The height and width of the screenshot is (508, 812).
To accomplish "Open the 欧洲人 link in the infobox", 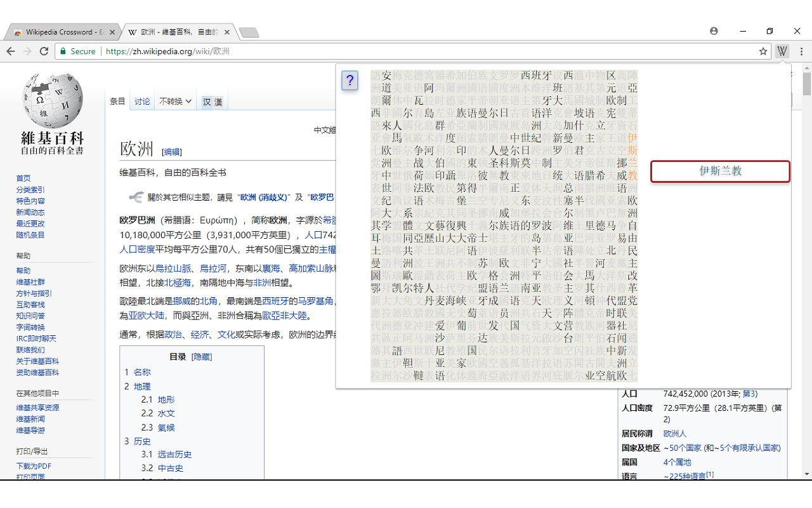I will pyautogui.click(x=674, y=434).
